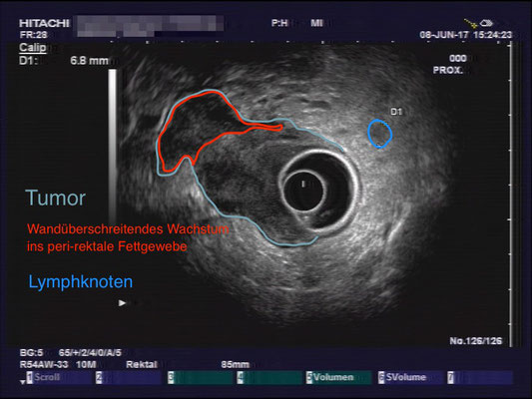
Task: Click the empty function key 2
Action: point(129,377)
